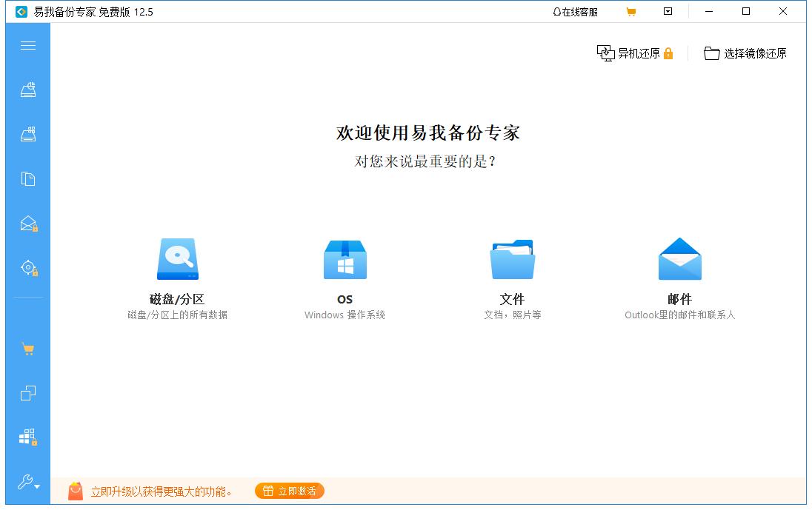Click the cart icon in title bar
Viewport: 812px width, 510px height.
click(x=631, y=11)
